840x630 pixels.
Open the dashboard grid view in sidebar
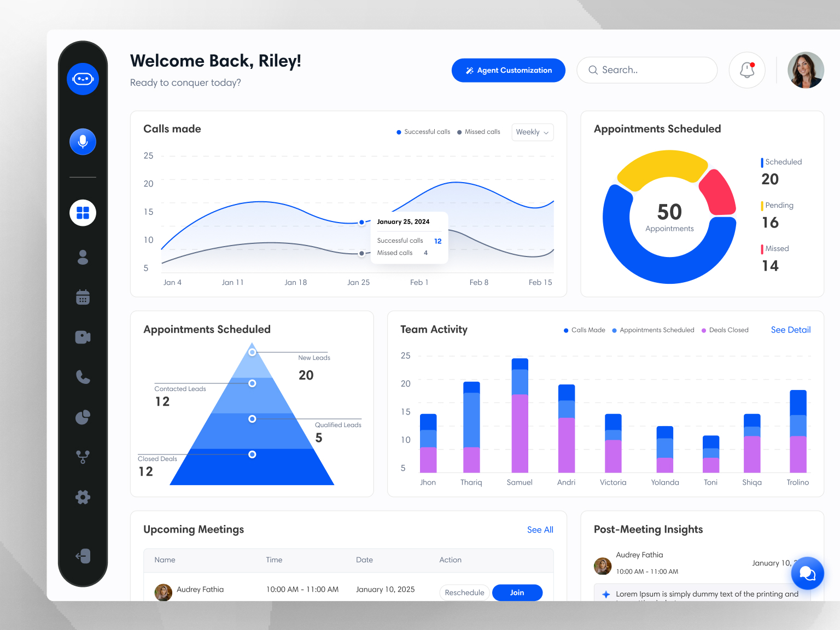(x=83, y=213)
